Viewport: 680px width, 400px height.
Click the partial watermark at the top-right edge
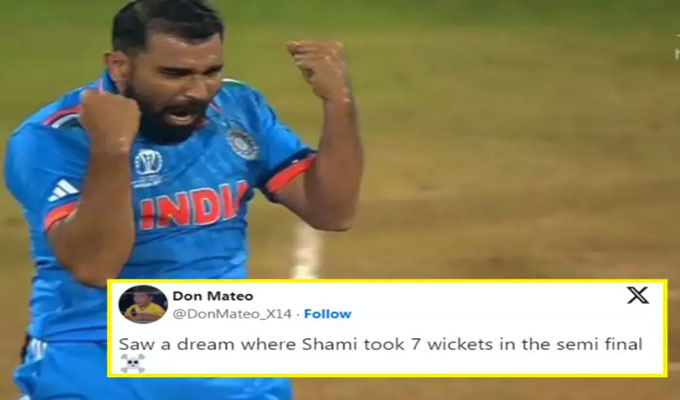tap(677, 48)
